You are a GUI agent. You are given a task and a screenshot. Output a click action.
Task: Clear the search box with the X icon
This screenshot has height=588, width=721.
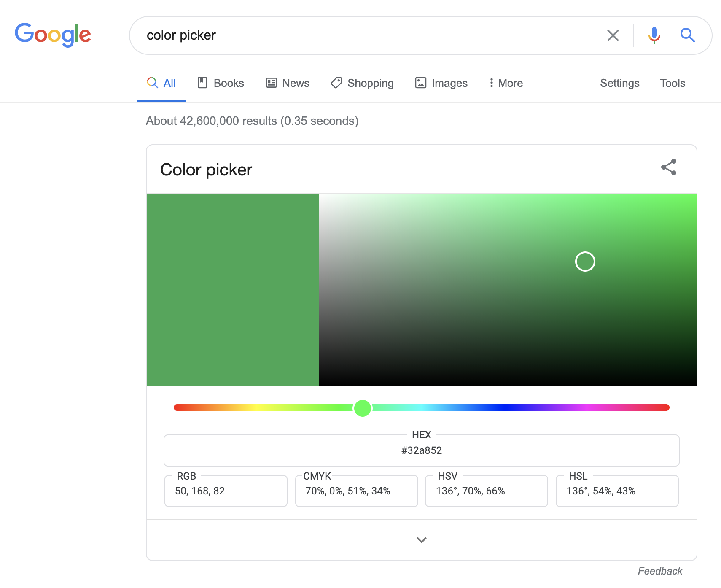coord(613,35)
